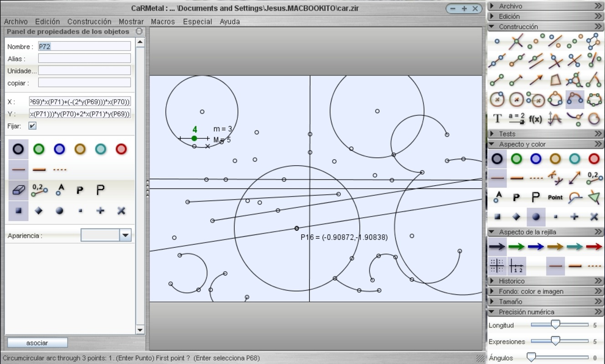
Task: Click the eraser icon in properties panel
Action: click(18, 190)
